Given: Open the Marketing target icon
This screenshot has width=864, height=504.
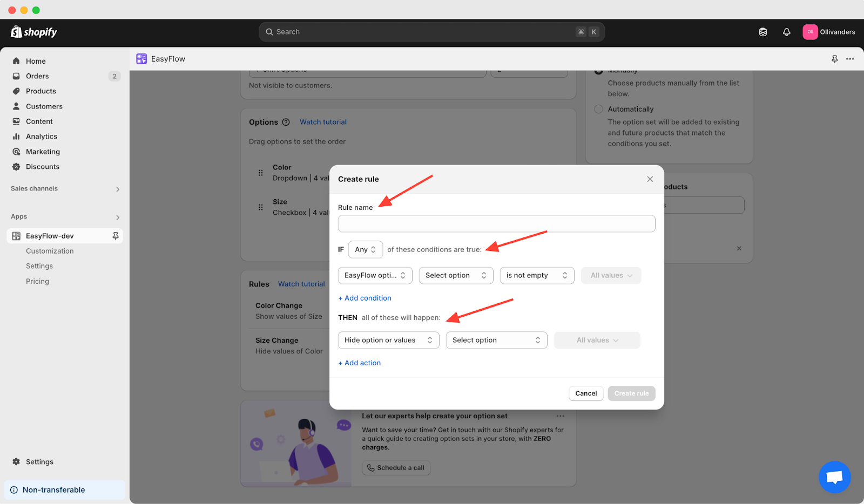Looking at the screenshot, I should 16,152.
